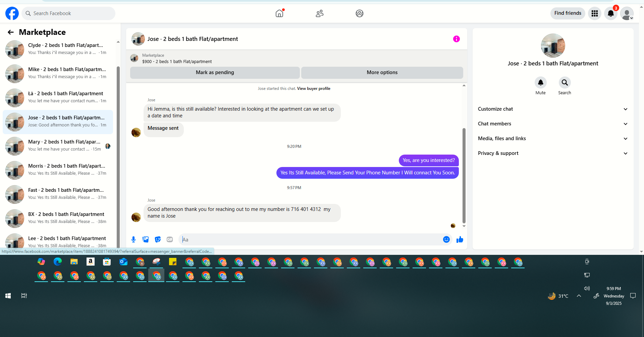The height and width of the screenshot is (337, 644).
Task: Select the Jose conversation in the list
Action: [58, 122]
